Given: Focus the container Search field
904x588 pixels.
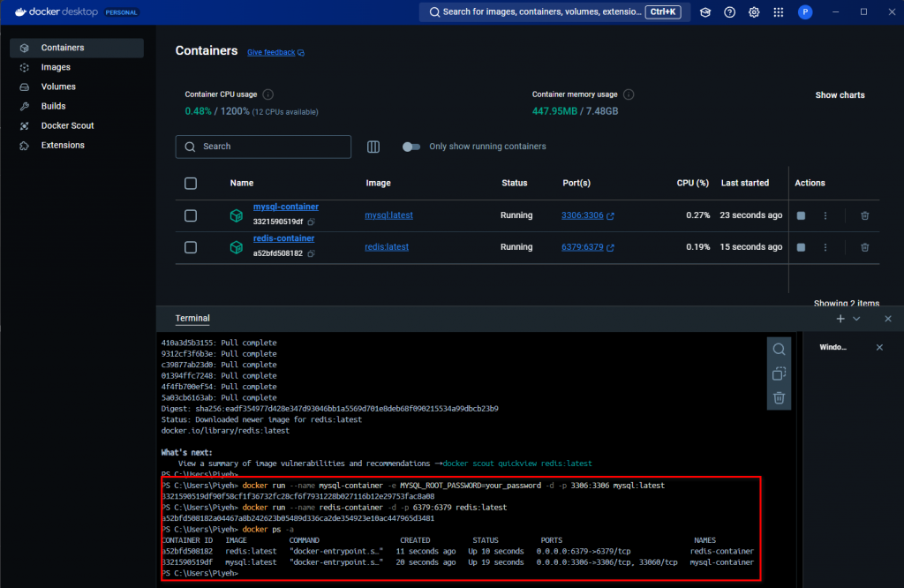Looking at the screenshot, I should pyautogui.click(x=263, y=147).
